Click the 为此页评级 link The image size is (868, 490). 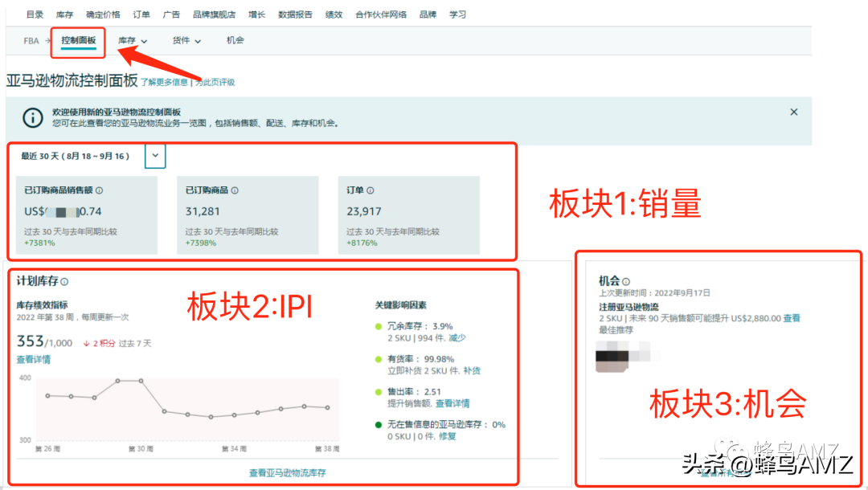(215, 83)
